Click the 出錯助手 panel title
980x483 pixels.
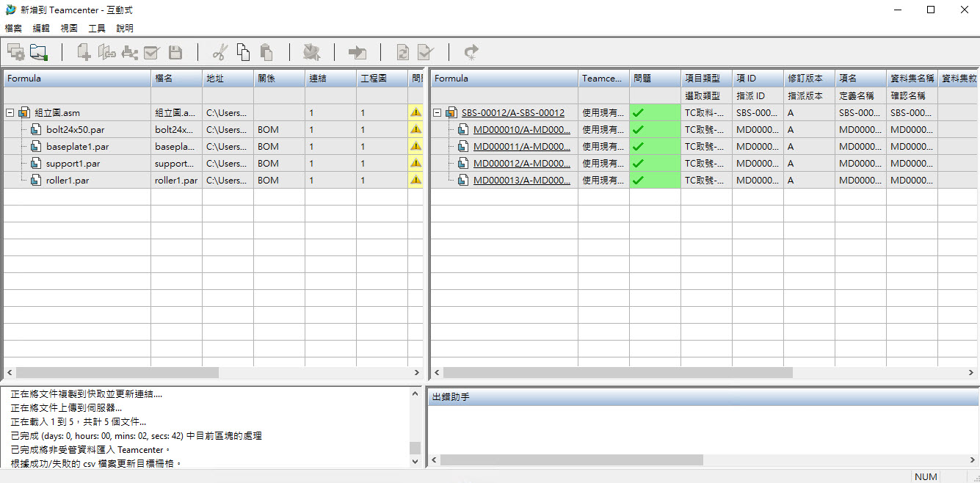(451, 397)
